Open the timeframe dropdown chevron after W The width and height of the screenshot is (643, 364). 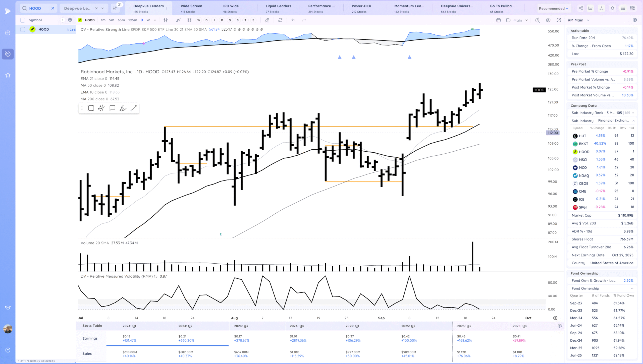point(155,20)
